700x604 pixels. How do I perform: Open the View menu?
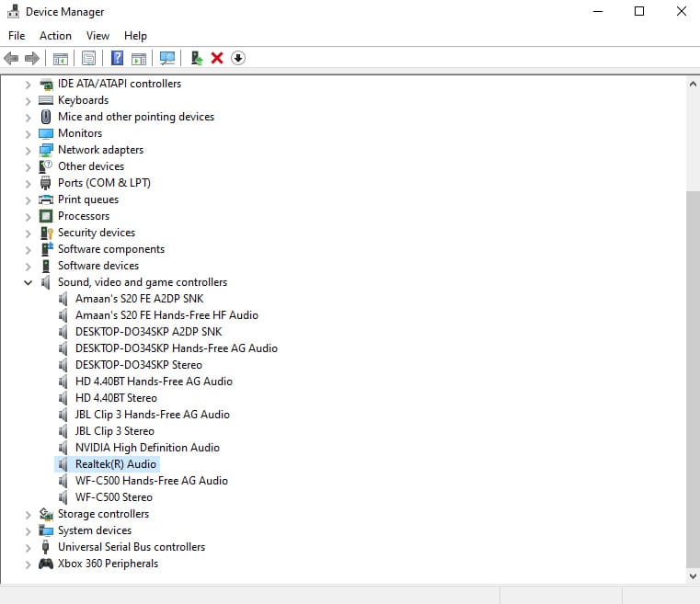click(x=98, y=36)
